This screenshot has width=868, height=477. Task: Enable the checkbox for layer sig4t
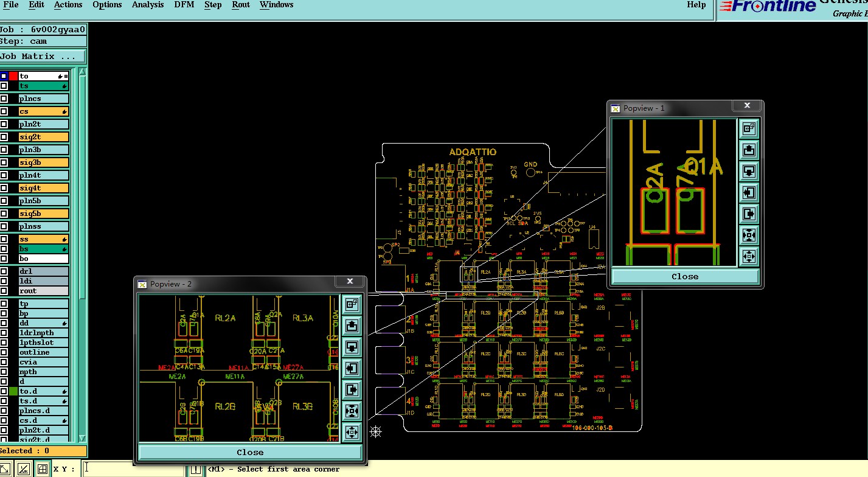point(4,188)
